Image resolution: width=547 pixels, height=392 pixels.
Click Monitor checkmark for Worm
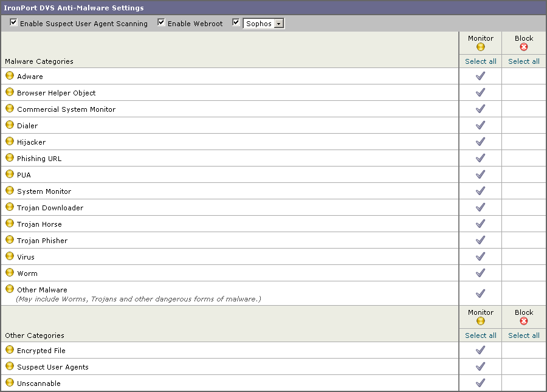pos(481,273)
